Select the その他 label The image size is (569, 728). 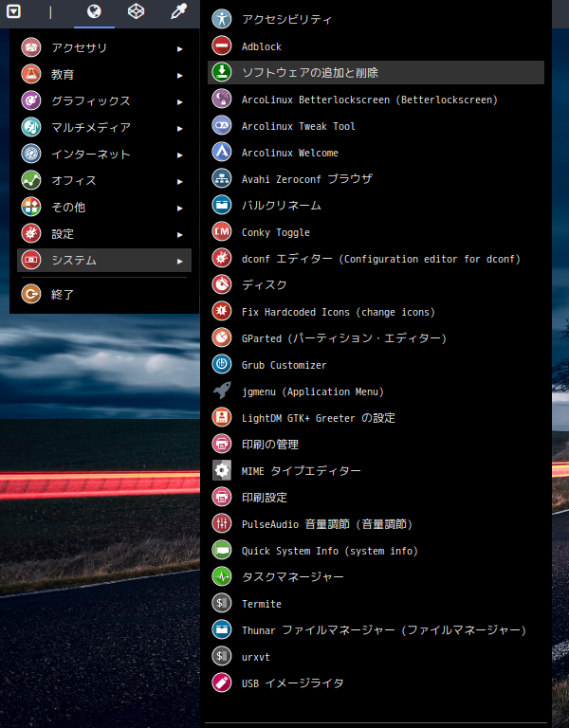68,207
